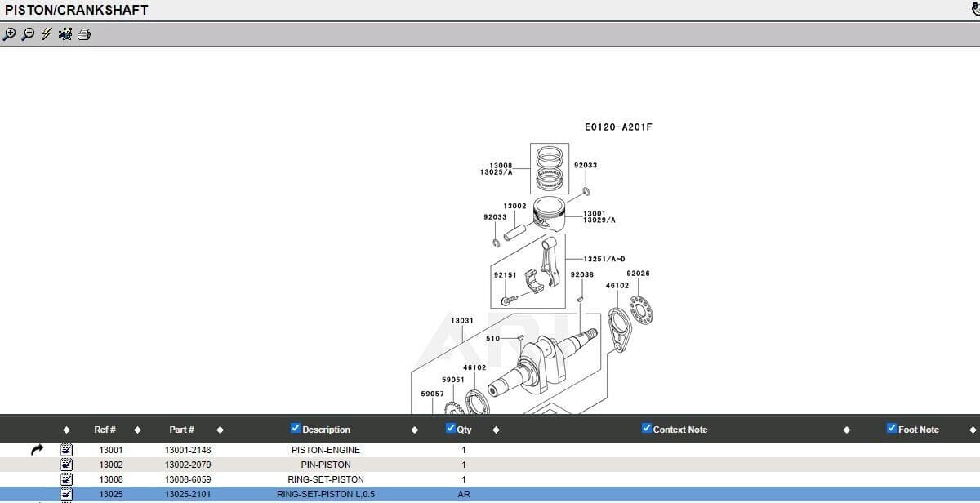Sort using arrows right of Description column
The width and height of the screenshot is (980, 503).
414,430
